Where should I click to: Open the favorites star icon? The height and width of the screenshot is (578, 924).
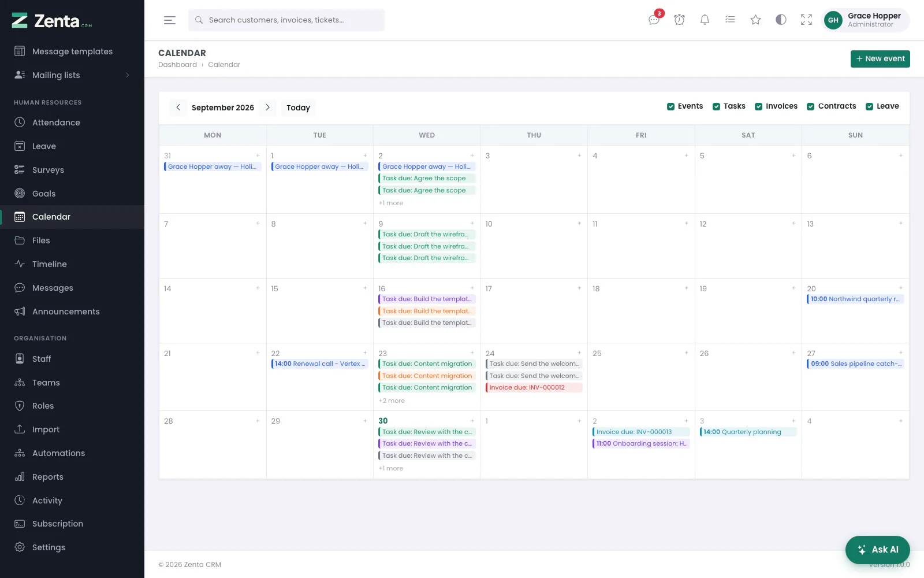[755, 20]
